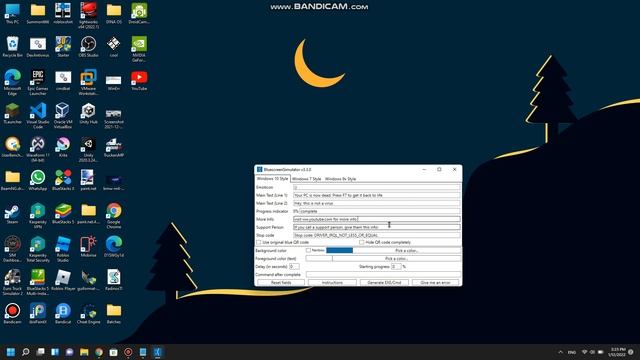Click the Progress indicator text field
This screenshot has width=640, height=360.
point(380,211)
